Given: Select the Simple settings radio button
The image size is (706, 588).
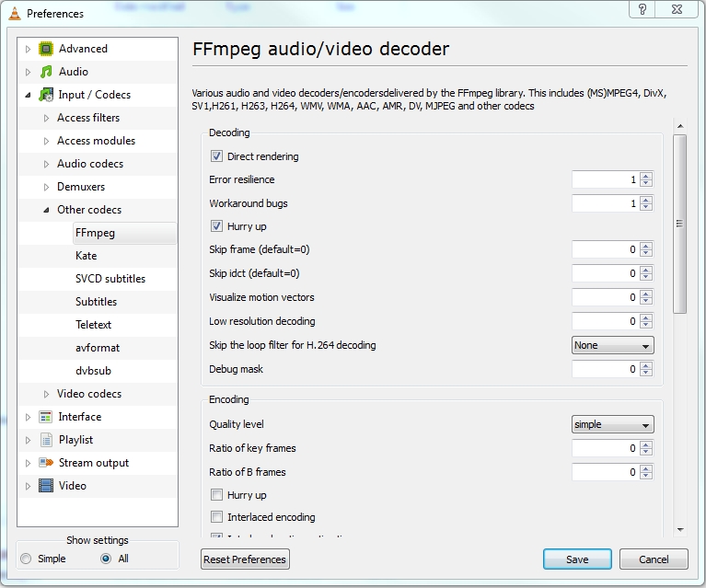Looking at the screenshot, I should [26, 559].
